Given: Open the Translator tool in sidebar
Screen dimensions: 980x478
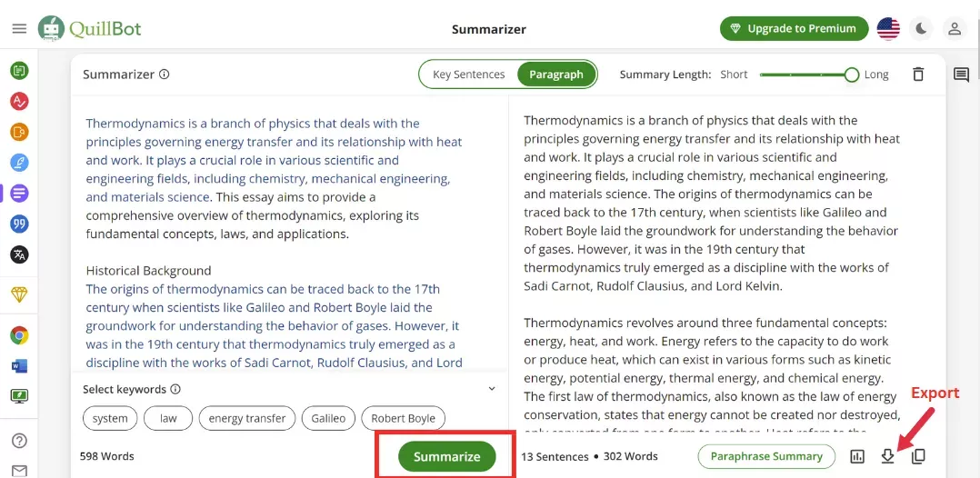Looking at the screenshot, I should [19, 254].
